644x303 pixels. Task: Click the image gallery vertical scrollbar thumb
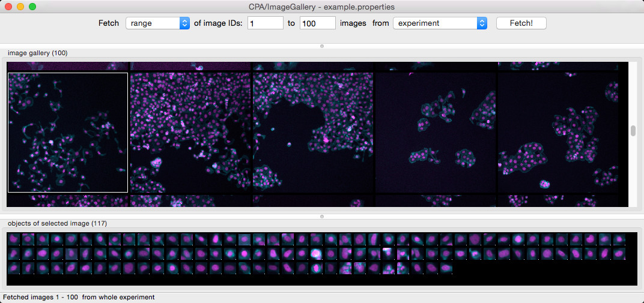tap(633, 131)
